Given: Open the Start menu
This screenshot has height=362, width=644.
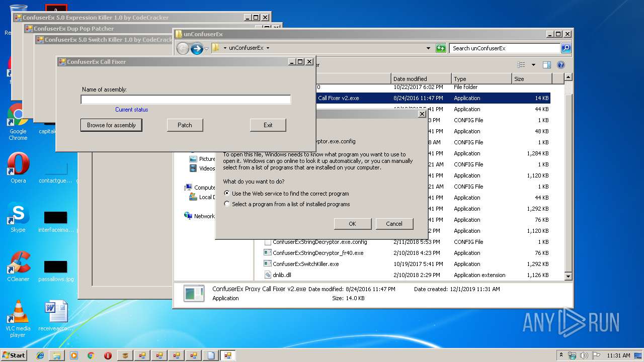Looking at the screenshot, I should tap(14, 355).
